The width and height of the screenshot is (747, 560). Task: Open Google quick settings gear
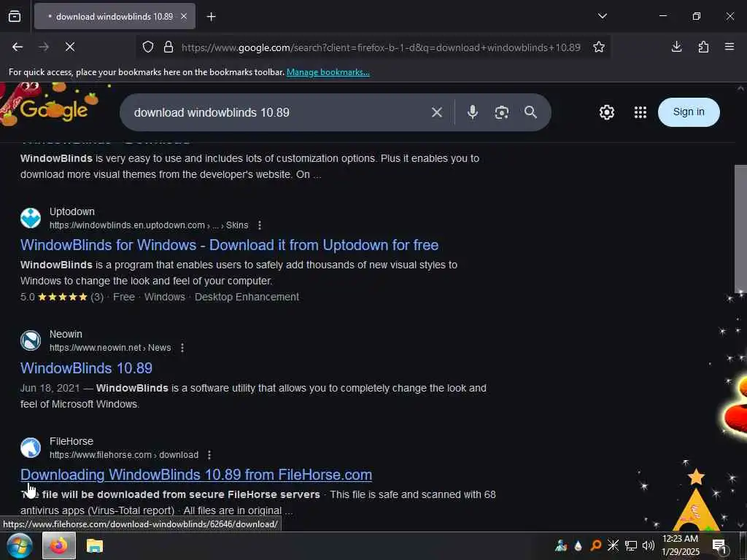[x=606, y=112]
